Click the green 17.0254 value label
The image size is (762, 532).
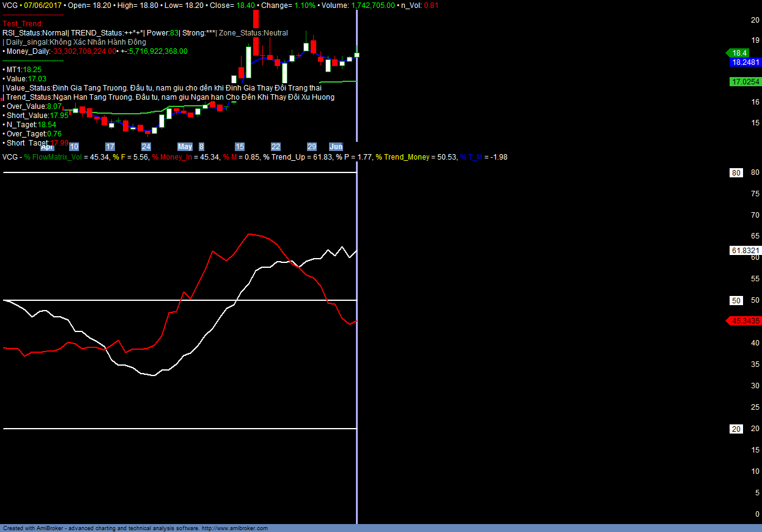[745, 81]
